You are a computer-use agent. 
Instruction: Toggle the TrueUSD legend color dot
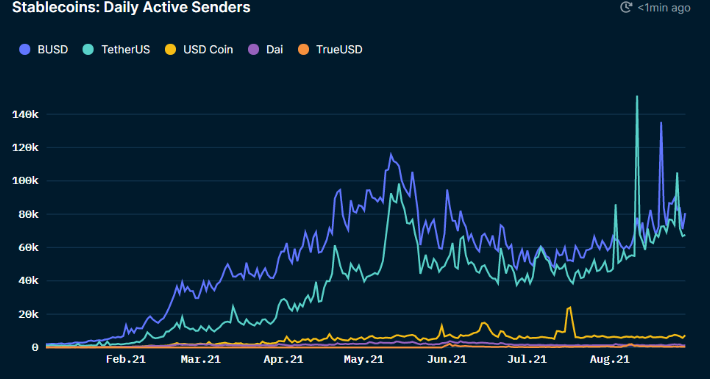click(x=303, y=49)
